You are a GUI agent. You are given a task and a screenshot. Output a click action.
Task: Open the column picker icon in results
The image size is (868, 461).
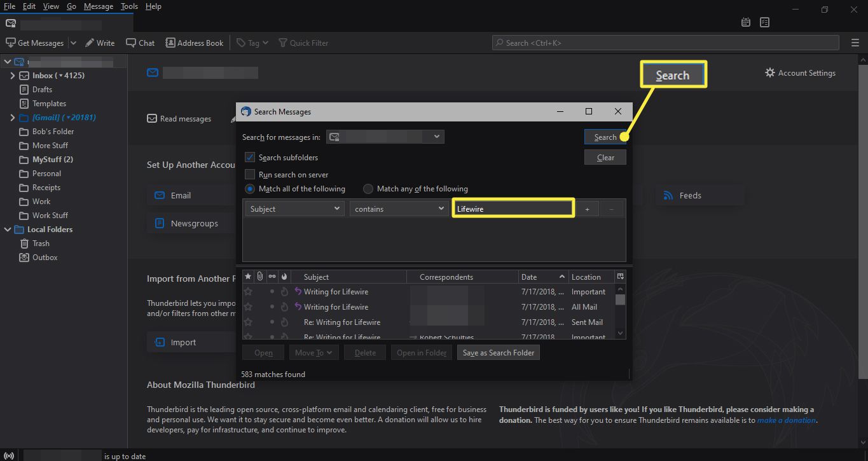pyautogui.click(x=621, y=277)
